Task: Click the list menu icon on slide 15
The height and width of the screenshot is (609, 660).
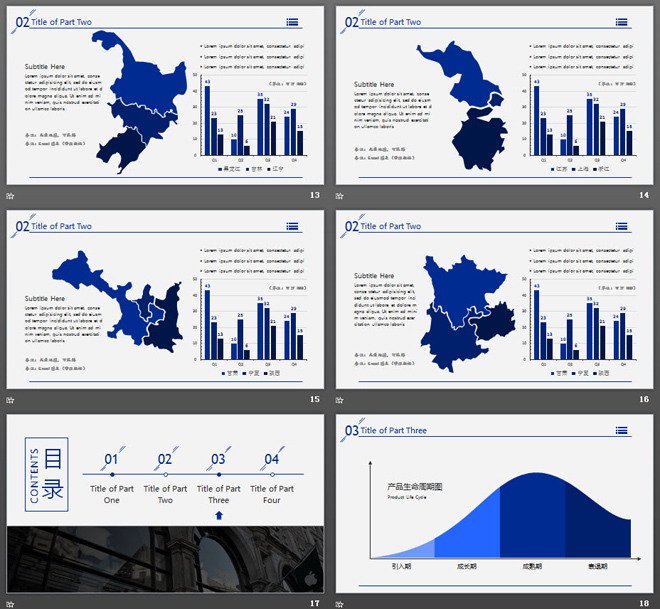Action: point(291,226)
